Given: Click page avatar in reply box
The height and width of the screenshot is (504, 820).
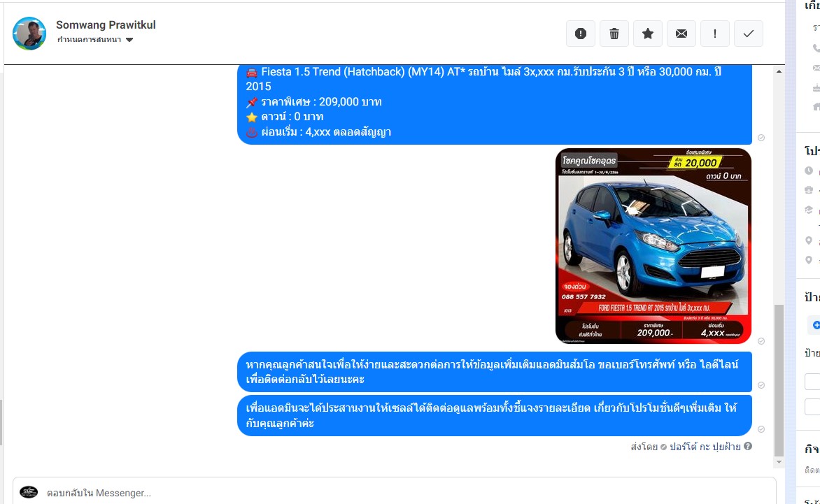Looking at the screenshot, I should 29,492.
